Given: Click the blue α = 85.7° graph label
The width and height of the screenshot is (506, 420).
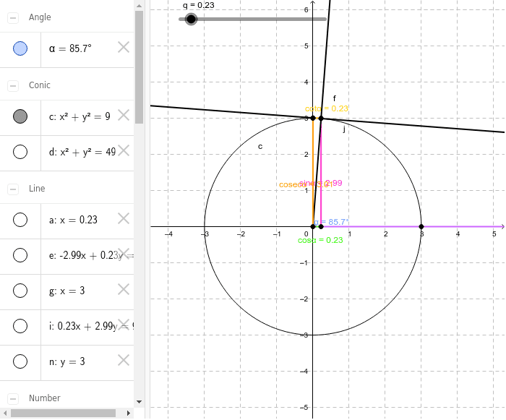Looking at the screenshot, I should 331,222.
